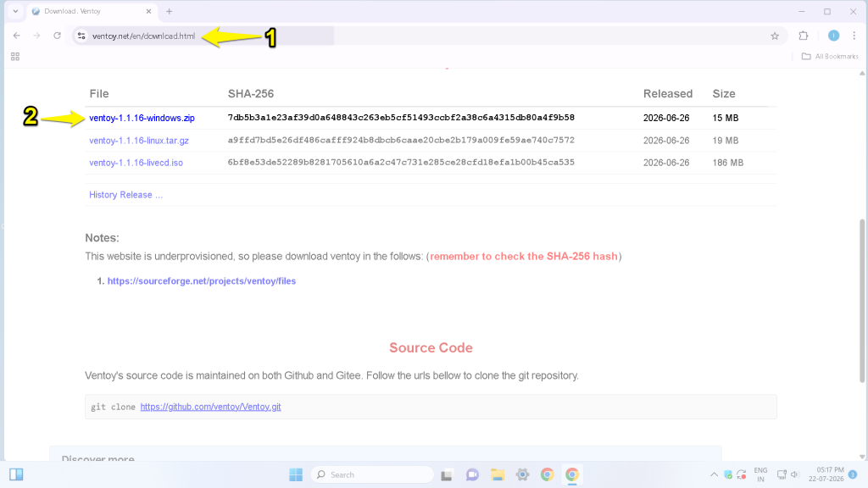
Task: Select the livecd.iso SHA-256 hash text
Action: click(401, 163)
